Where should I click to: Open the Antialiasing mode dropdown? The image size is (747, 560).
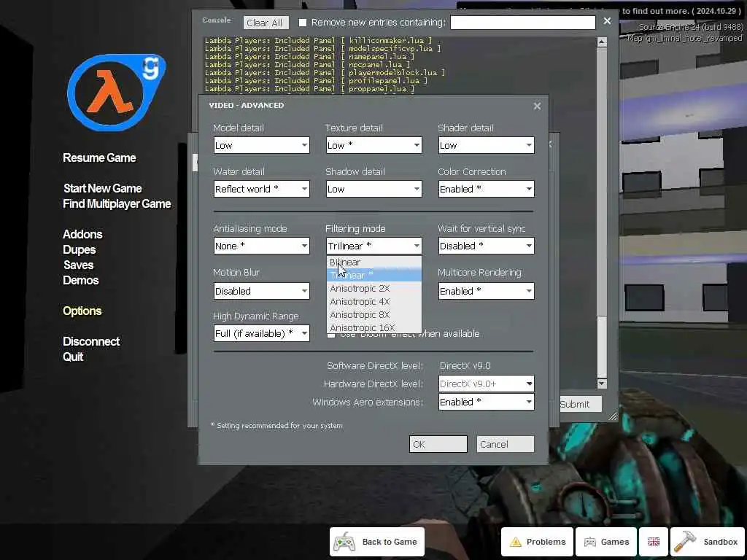tap(262, 246)
